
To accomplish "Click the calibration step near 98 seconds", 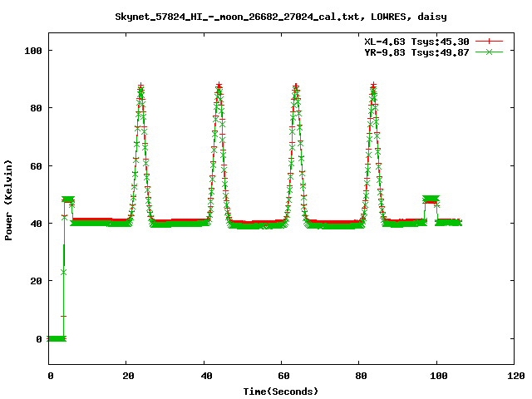I will coord(431,199).
